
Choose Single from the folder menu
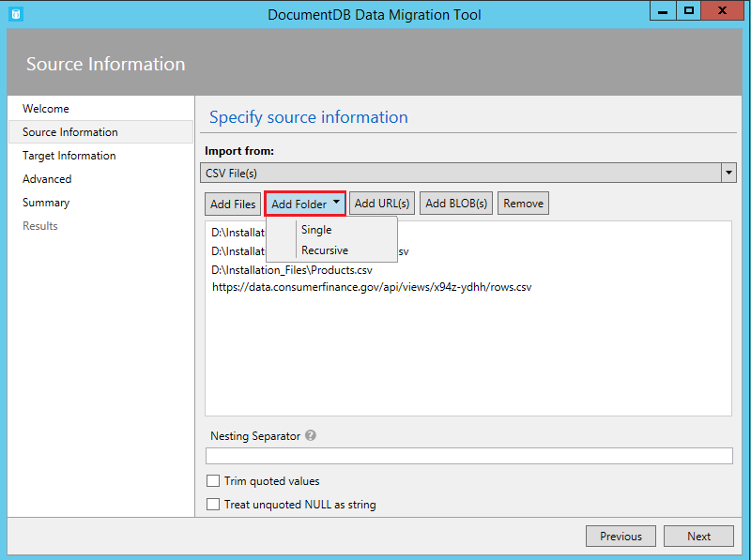316,230
